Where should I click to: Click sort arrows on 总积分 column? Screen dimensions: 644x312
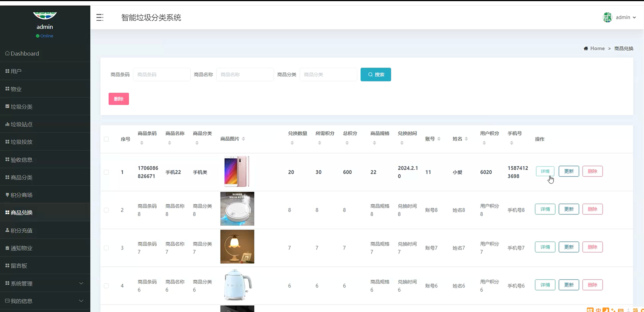coord(347,143)
